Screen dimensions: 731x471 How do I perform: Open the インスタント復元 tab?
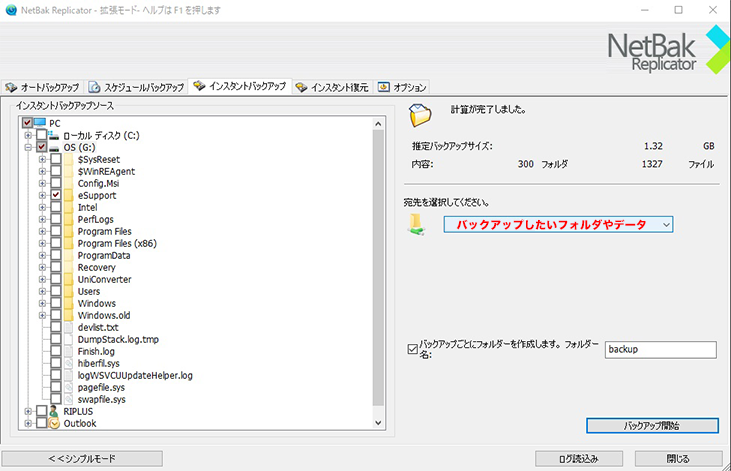332,87
